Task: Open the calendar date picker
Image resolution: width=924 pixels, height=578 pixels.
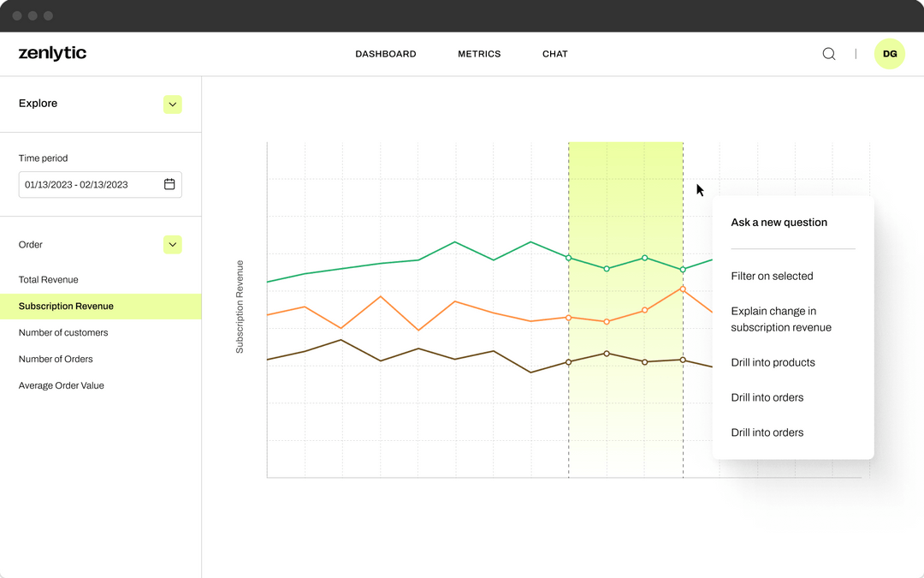Action: 169,184
